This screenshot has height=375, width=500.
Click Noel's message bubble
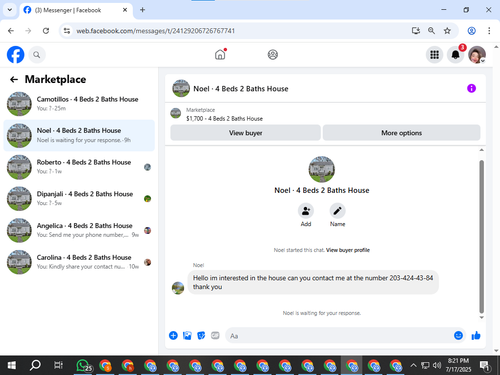(313, 282)
